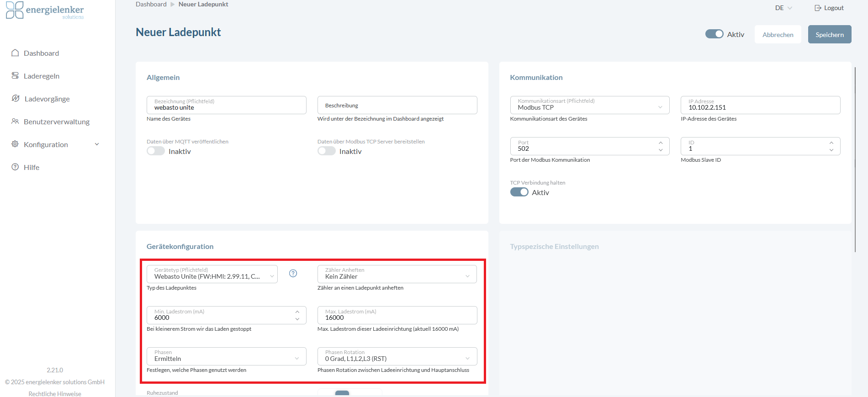Click the version number 2.21.0

(x=55, y=370)
